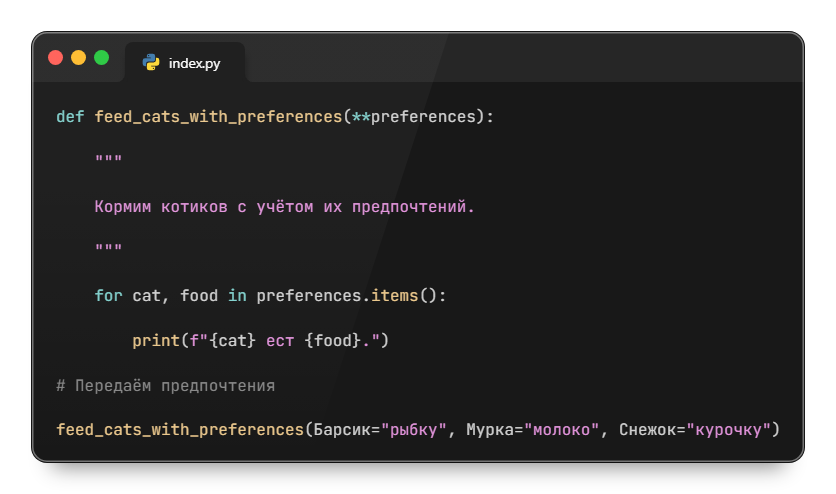The width and height of the screenshot is (836, 494).
Task: Click the Барсик keyword argument
Action: click(x=341, y=430)
